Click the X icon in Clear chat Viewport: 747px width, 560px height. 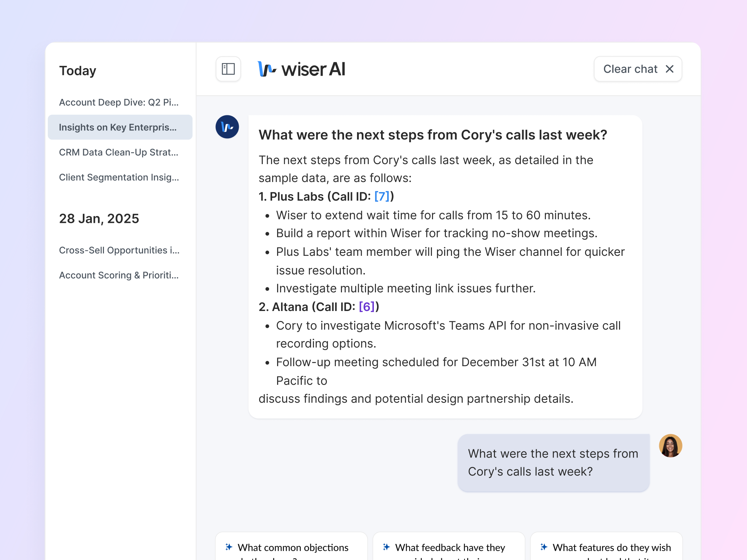click(x=670, y=69)
